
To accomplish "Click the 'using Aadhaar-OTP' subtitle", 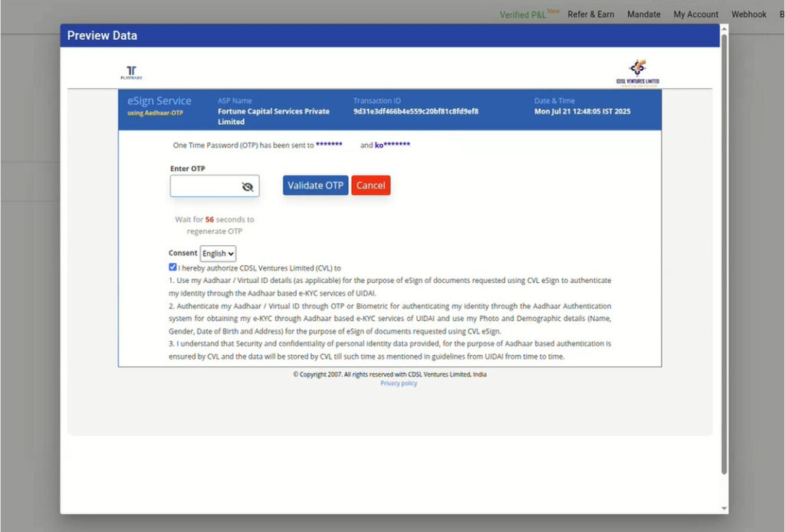I will point(155,113).
